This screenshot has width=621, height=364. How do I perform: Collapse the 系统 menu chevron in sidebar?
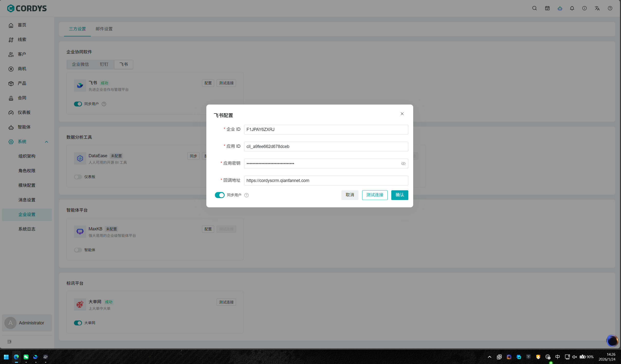46,142
